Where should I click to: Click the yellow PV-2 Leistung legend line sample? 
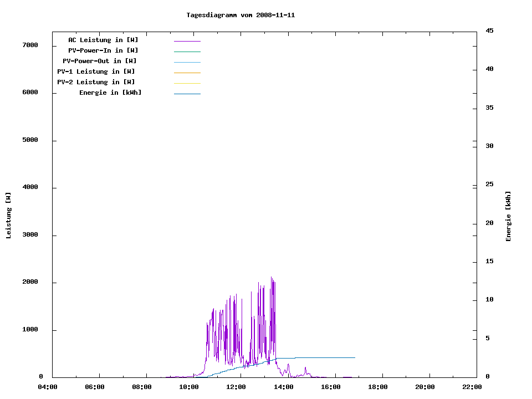tap(187, 83)
